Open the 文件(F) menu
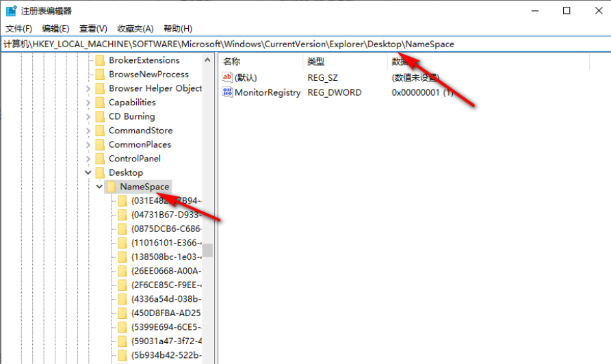The width and height of the screenshot is (611, 364). 18,29
